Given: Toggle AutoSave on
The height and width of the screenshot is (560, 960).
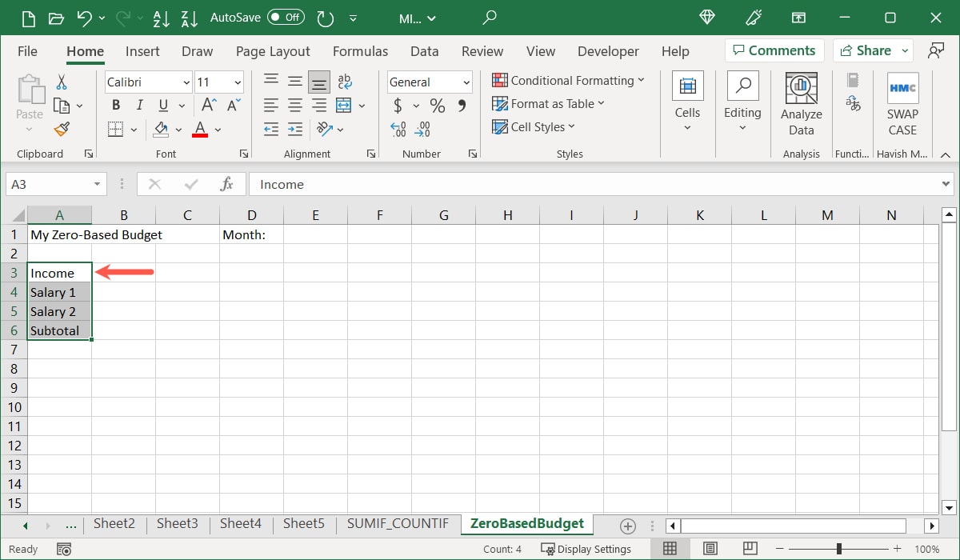Looking at the screenshot, I should click(x=285, y=18).
